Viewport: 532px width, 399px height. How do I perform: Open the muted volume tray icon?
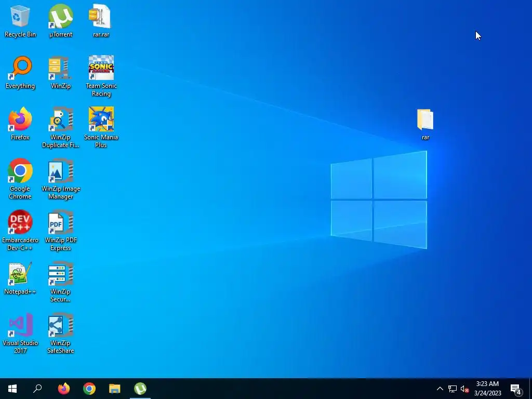point(464,389)
